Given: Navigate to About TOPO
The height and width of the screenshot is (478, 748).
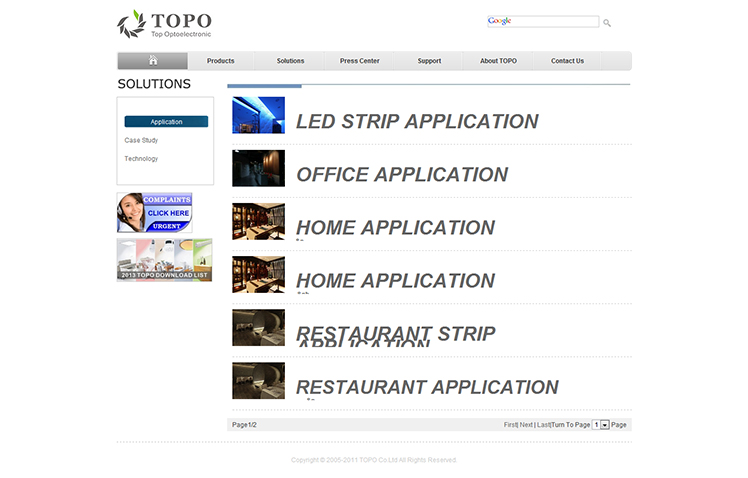Looking at the screenshot, I should [498, 61].
